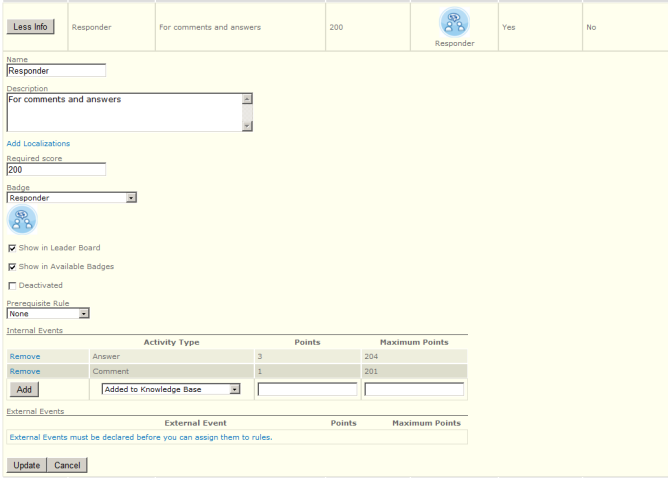The height and width of the screenshot is (478, 668).
Task: Click the badge preview icon below Badge dropdown
Action: 21,220
